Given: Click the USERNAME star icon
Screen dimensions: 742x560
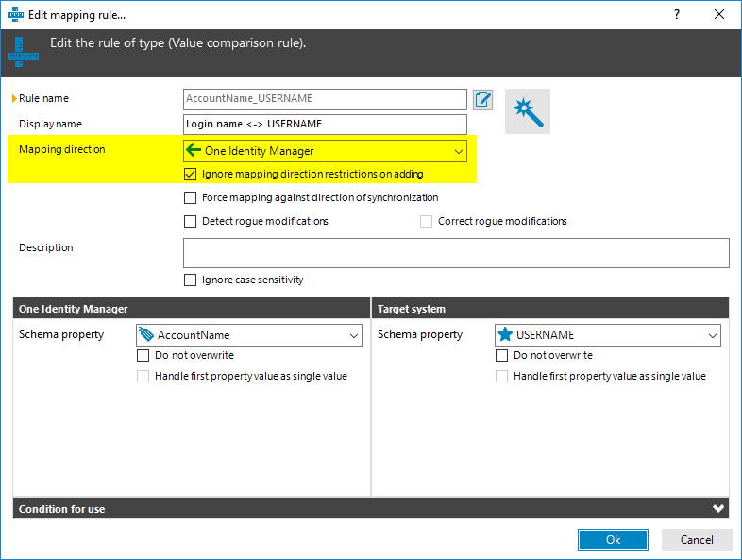Looking at the screenshot, I should pyautogui.click(x=505, y=334).
